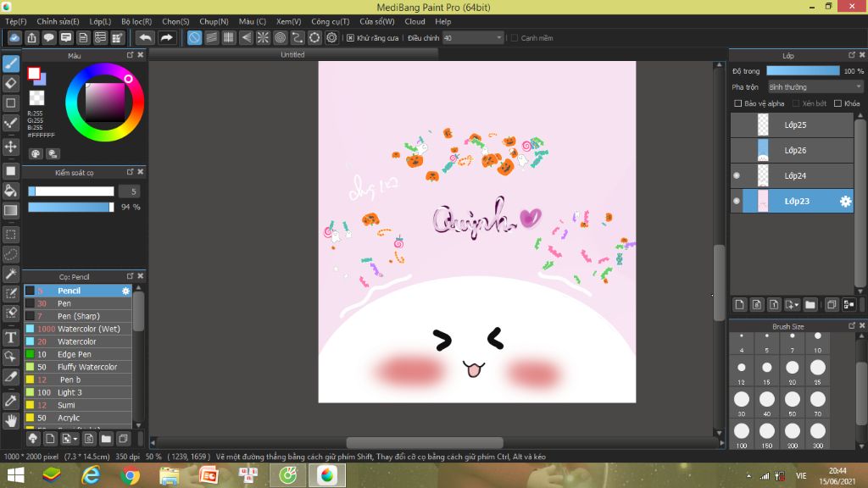Viewport: 868px width, 488px height.
Task: Open the Pha trộn blending dropdown
Action: pyautogui.click(x=815, y=87)
